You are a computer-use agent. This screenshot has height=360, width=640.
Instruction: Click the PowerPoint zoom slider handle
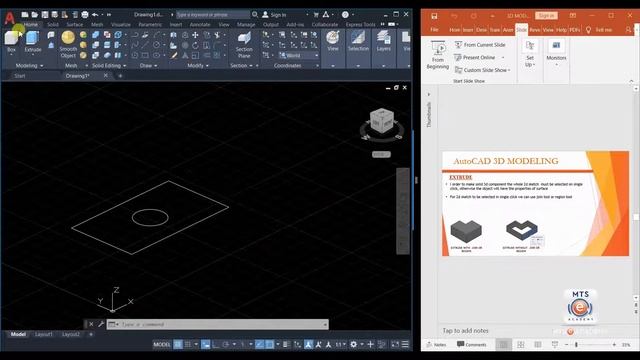tap(576, 345)
